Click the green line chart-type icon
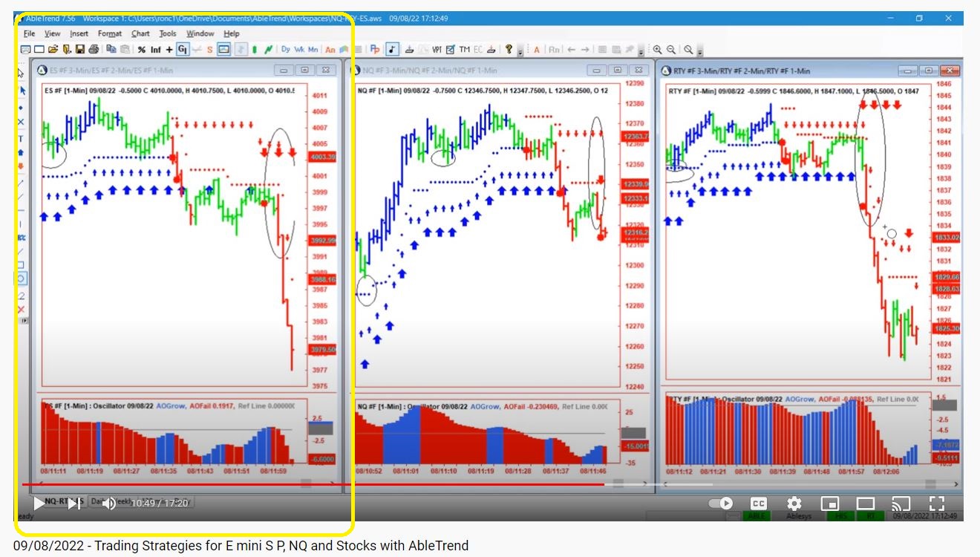Image resolution: width=980 pixels, height=557 pixels. coord(267,50)
